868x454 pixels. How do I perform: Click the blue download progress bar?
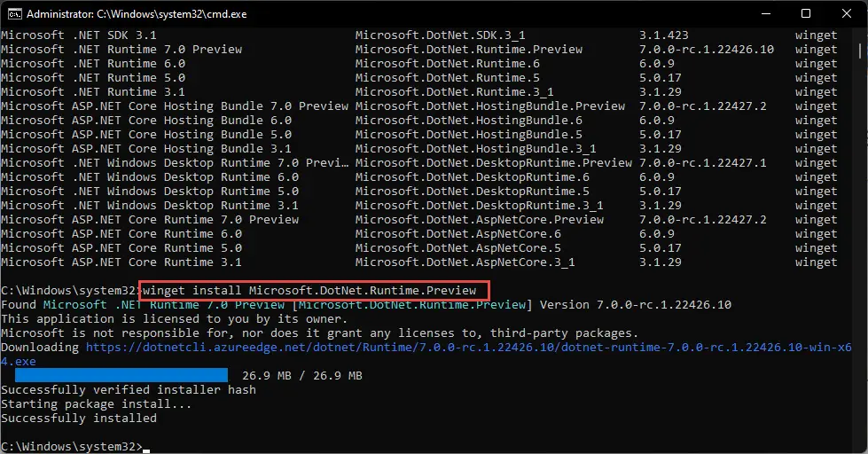(x=121, y=375)
